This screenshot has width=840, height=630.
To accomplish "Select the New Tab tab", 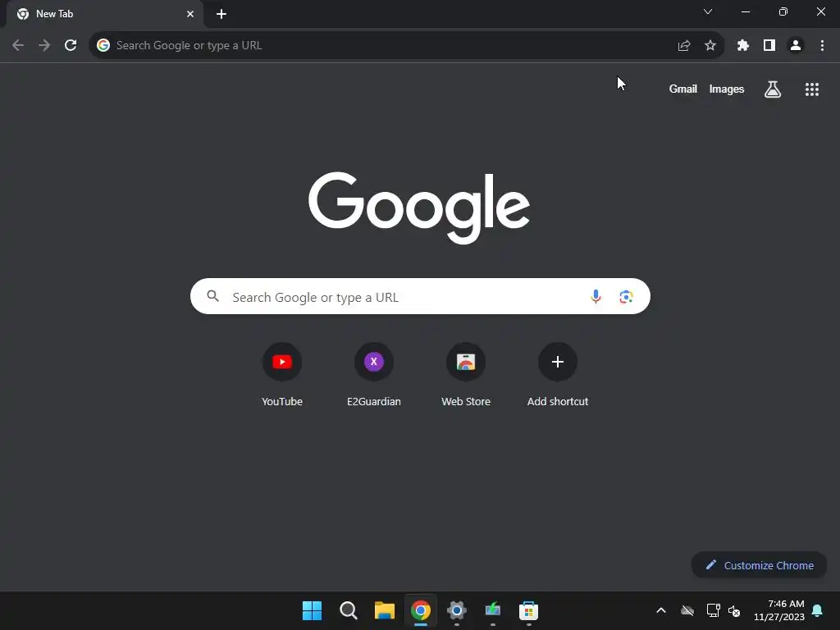I will click(104, 14).
